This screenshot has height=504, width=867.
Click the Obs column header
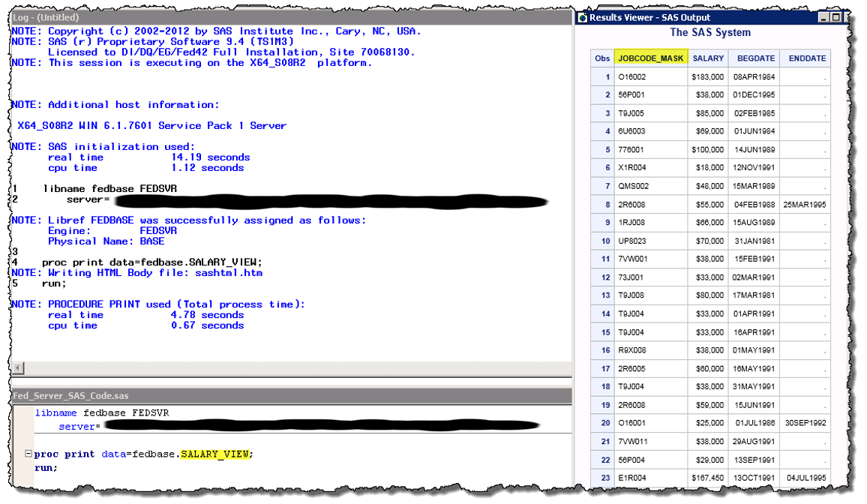coord(602,58)
